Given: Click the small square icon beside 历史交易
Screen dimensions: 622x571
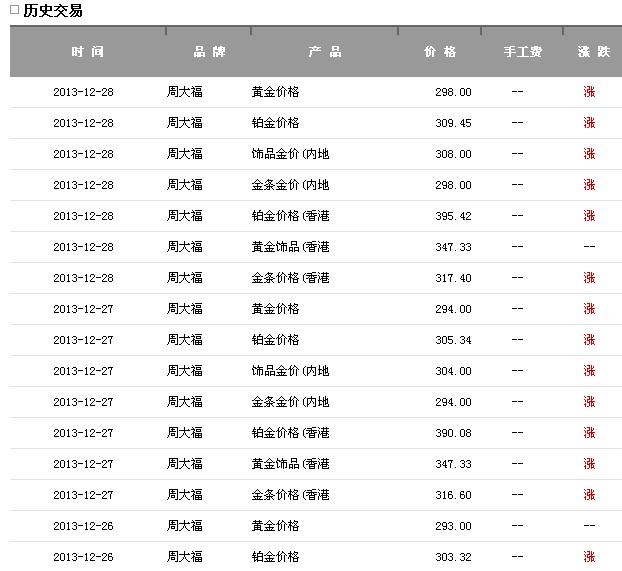Looking at the screenshot, I should click(x=14, y=10).
